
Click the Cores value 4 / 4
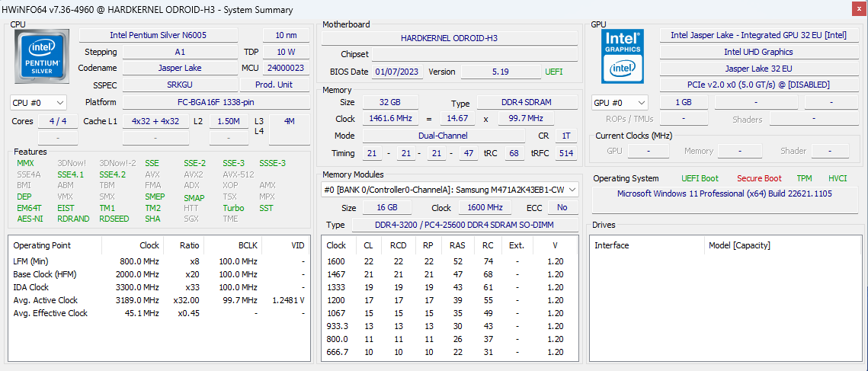[58, 121]
